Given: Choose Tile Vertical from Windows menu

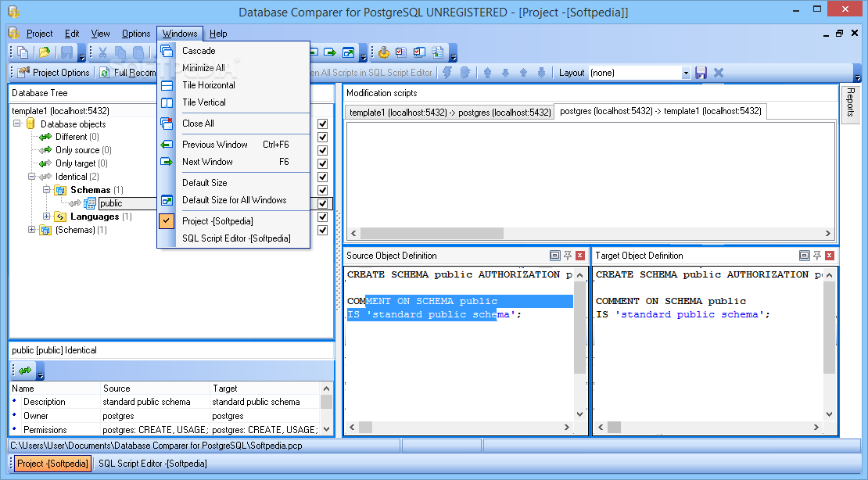Looking at the screenshot, I should click(x=234, y=102).
